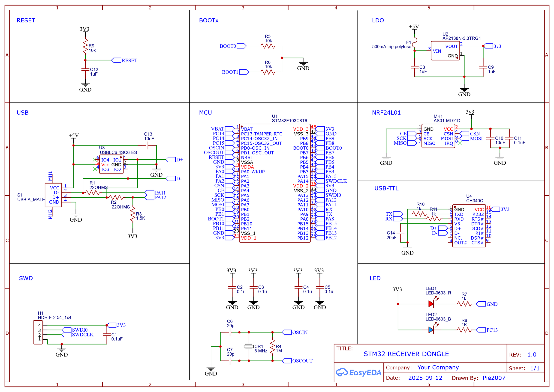
Task: Click the 3v3 output net port in the LDO block
Action: tap(488, 46)
